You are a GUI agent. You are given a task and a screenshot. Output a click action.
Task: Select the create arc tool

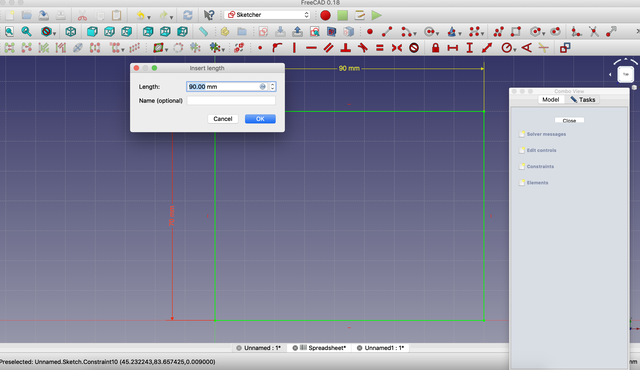pyautogui.click(x=406, y=31)
